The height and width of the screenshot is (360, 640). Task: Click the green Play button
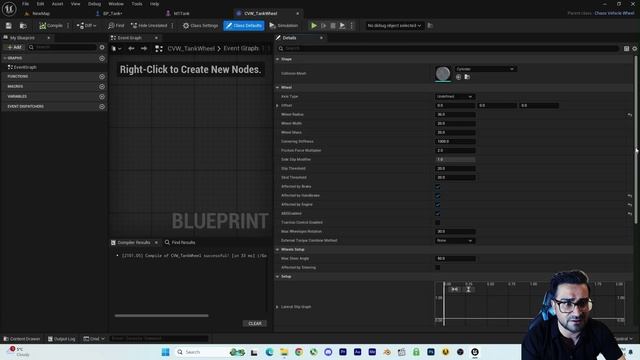coord(314,26)
